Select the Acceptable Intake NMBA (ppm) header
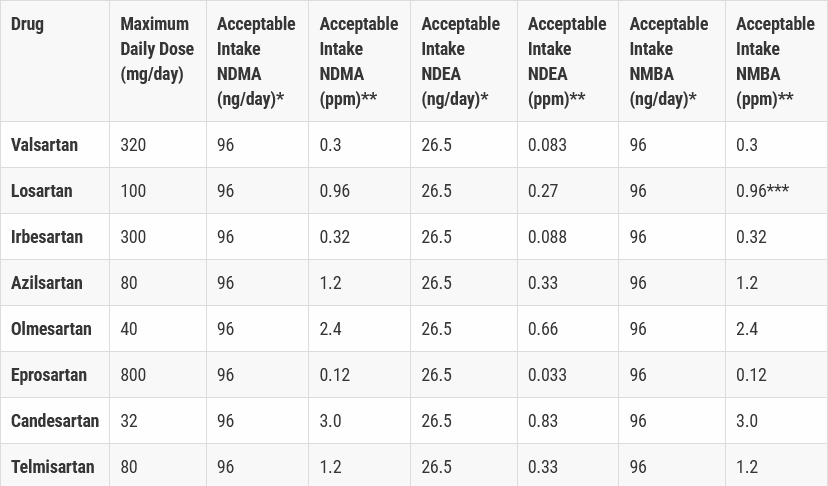Image resolution: width=828 pixels, height=486 pixels. coord(775,61)
